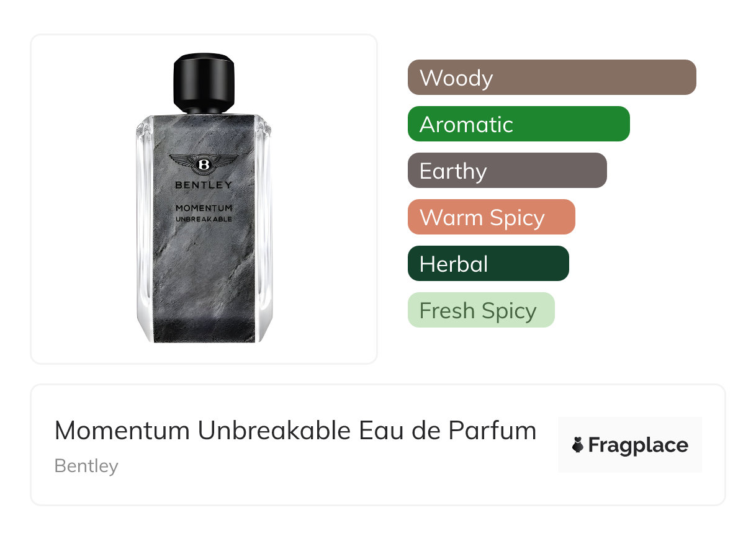Click the clear glass left edge of bottle
756x536 pixels.
[144, 230]
